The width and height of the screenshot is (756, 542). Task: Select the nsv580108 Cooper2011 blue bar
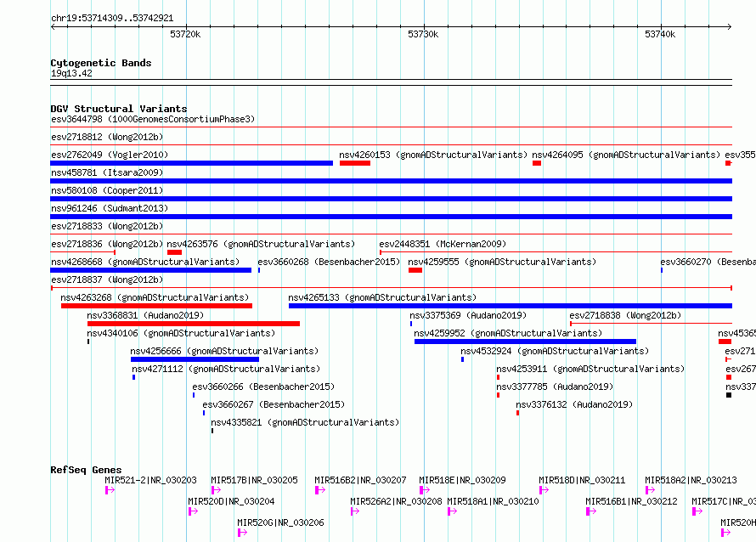[x=391, y=199]
